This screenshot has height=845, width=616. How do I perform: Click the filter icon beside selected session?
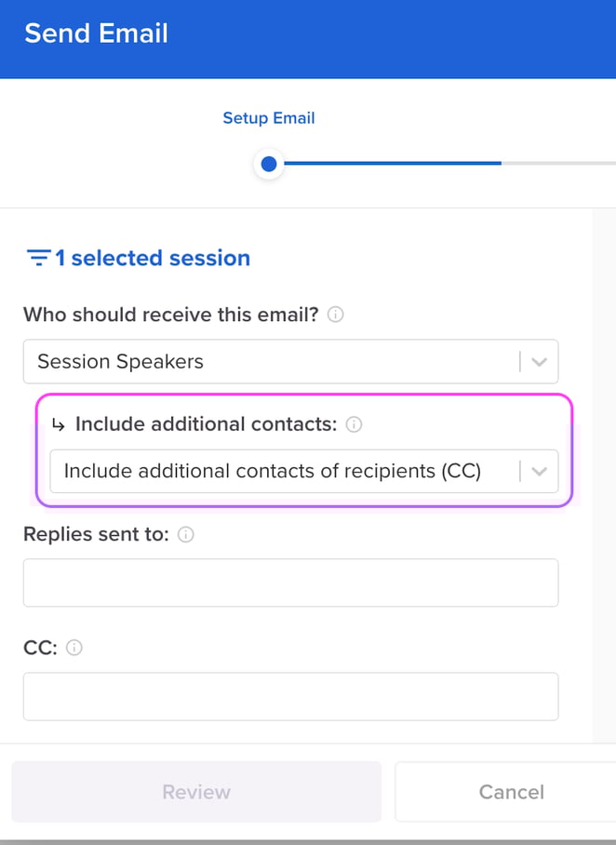tap(38, 258)
